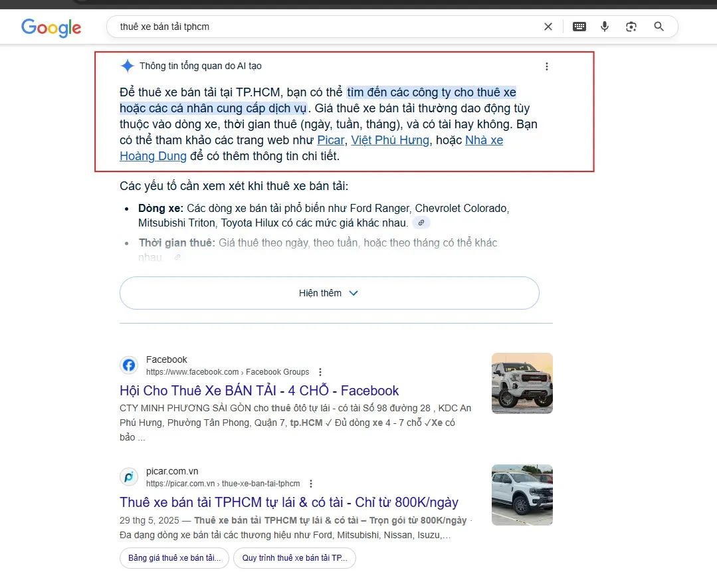
Task: Open AI overview three-dot options menu
Action: point(547,66)
